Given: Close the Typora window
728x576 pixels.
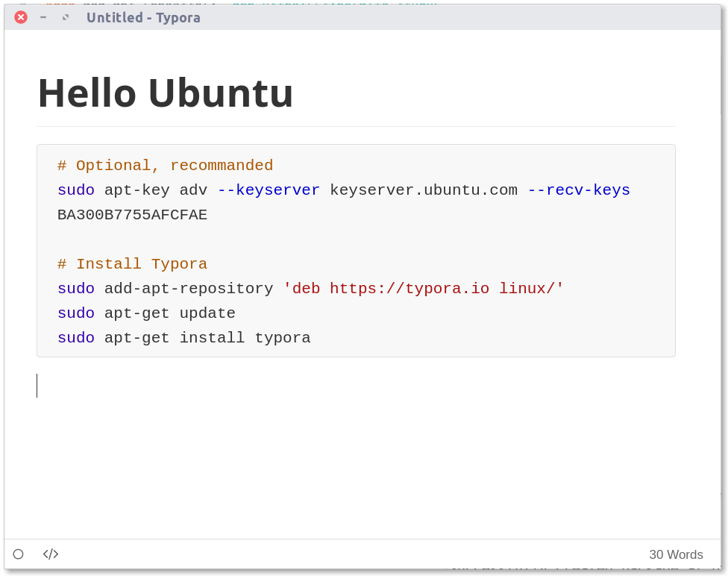Looking at the screenshot, I should [x=21, y=17].
